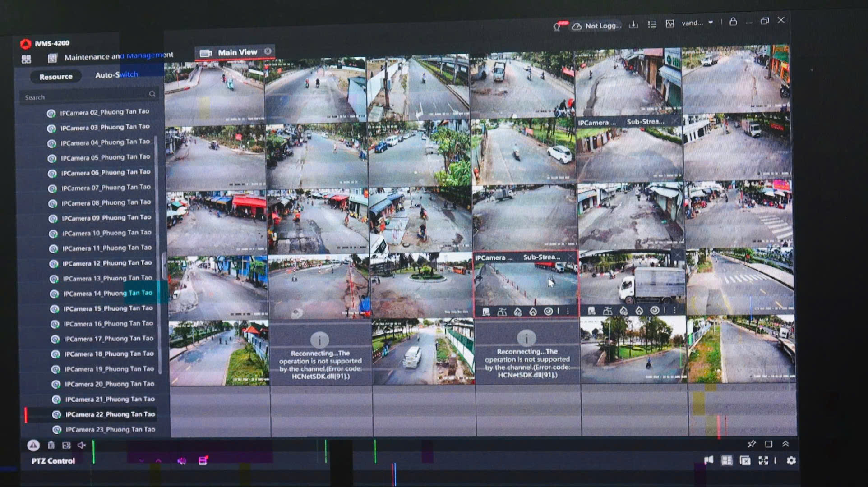Open Maintenance and Management
Viewport: 868px width, 487px height.
tap(118, 56)
